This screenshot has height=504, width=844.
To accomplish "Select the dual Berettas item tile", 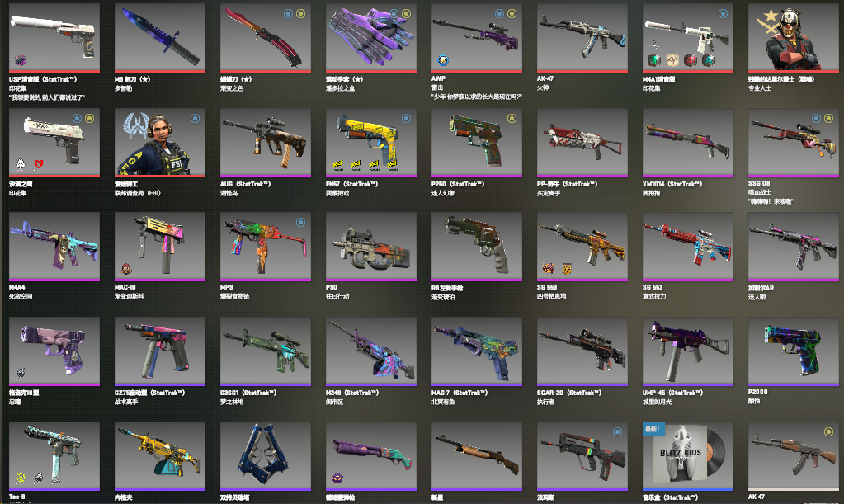I will click(266, 456).
